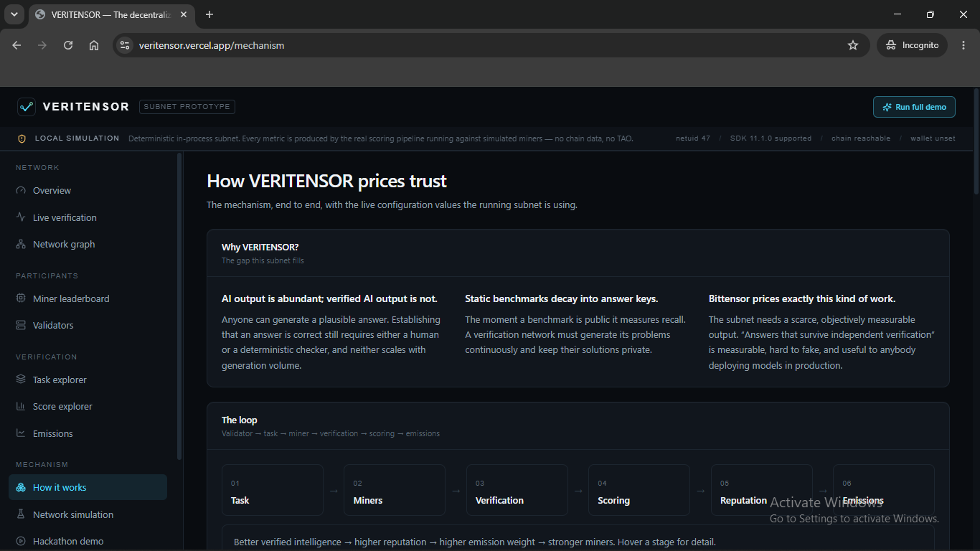Select the VERITENSOR browser tab
This screenshot has width=980, height=551.
tap(112, 14)
